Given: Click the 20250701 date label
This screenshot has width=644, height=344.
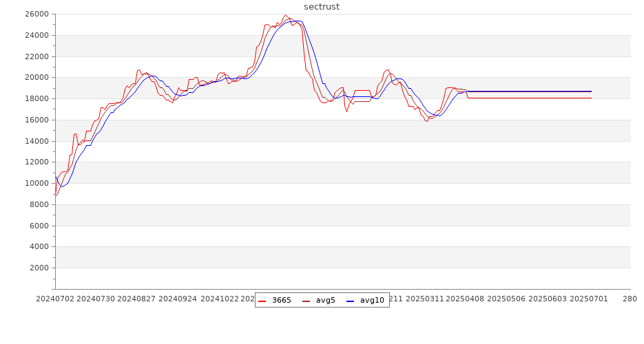Looking at the screenshot, I should 589,299.
